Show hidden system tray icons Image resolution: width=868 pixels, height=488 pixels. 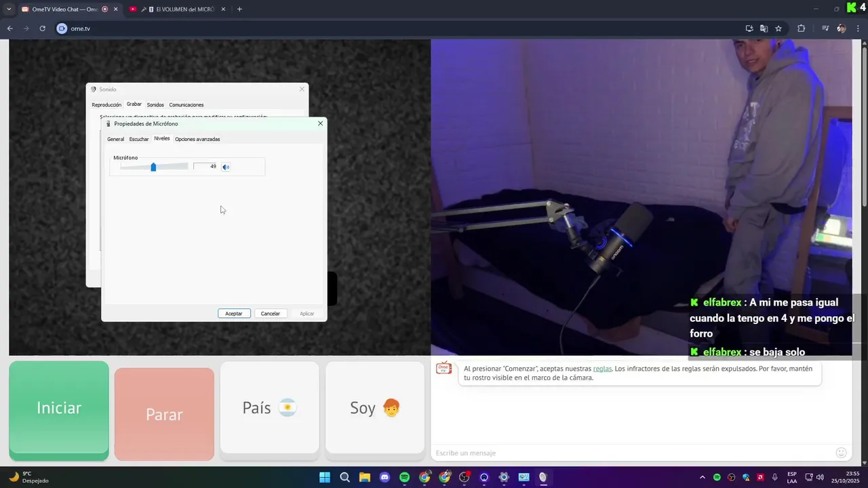coord(702,477)
